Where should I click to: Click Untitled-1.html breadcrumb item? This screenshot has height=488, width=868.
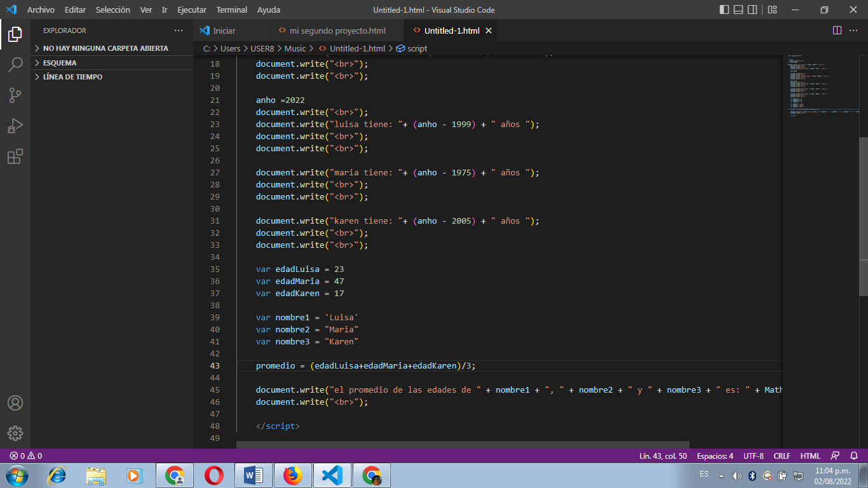(x=351, y=48)
